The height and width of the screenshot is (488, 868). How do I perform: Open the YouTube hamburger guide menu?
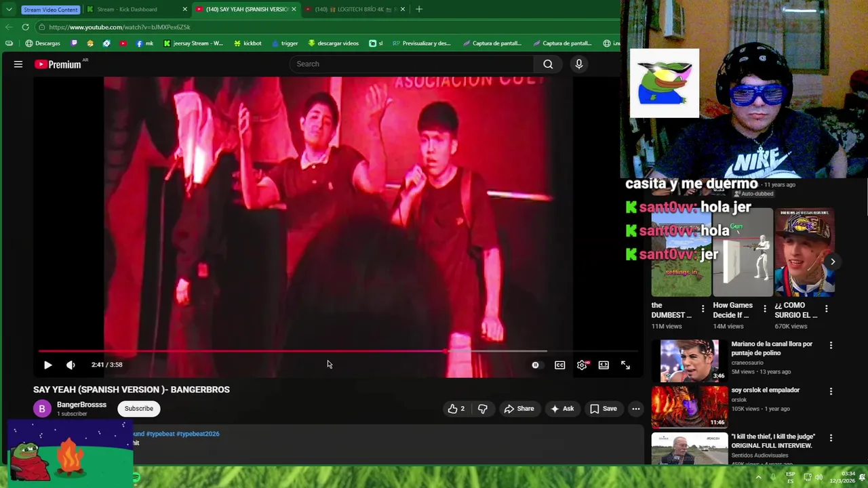[x=18, y=64]
